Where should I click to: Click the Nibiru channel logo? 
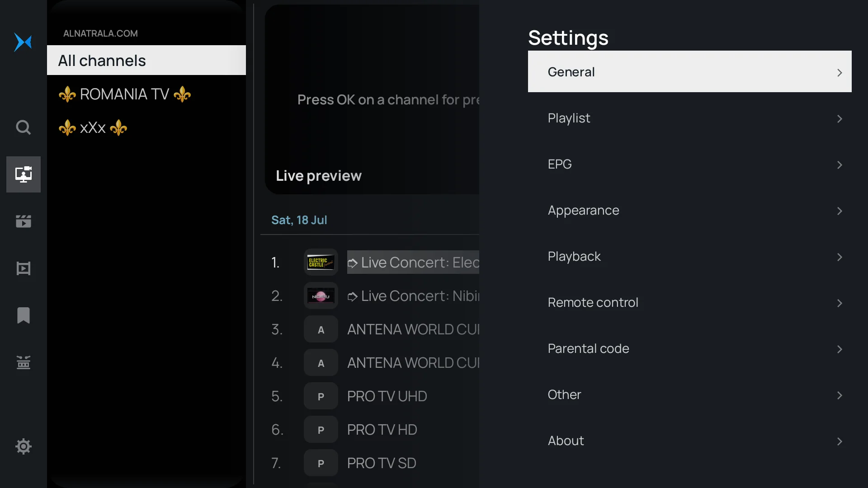tap(321, 296)
